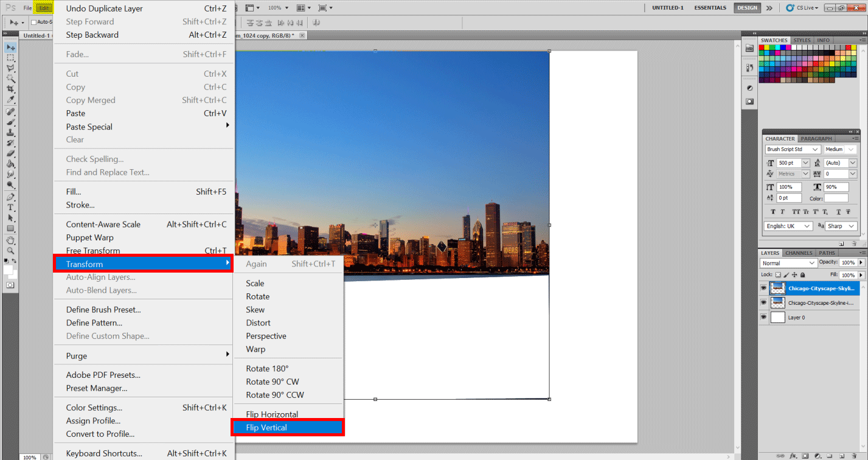Click the Add layer mask icon
Image resolution: width=868 pixels, height=460 pixels.
pyautogui.click(x=805, y=455)
